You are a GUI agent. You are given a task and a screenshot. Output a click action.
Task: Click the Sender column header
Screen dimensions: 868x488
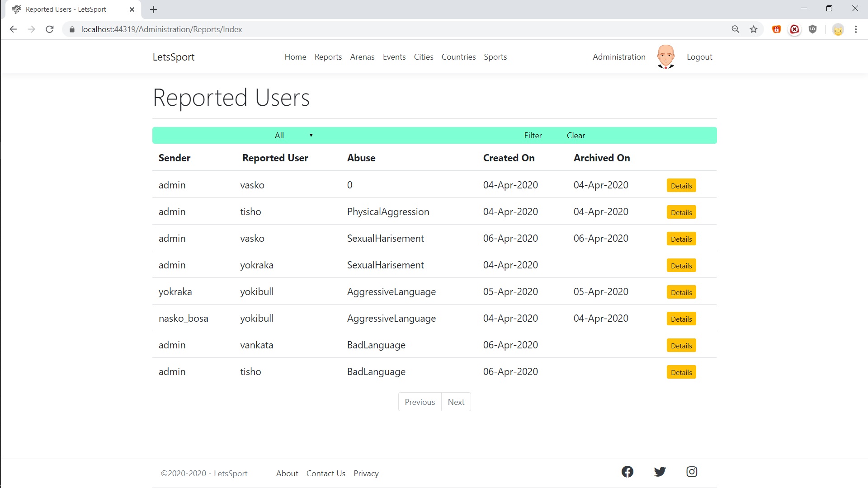pos(175,158)
